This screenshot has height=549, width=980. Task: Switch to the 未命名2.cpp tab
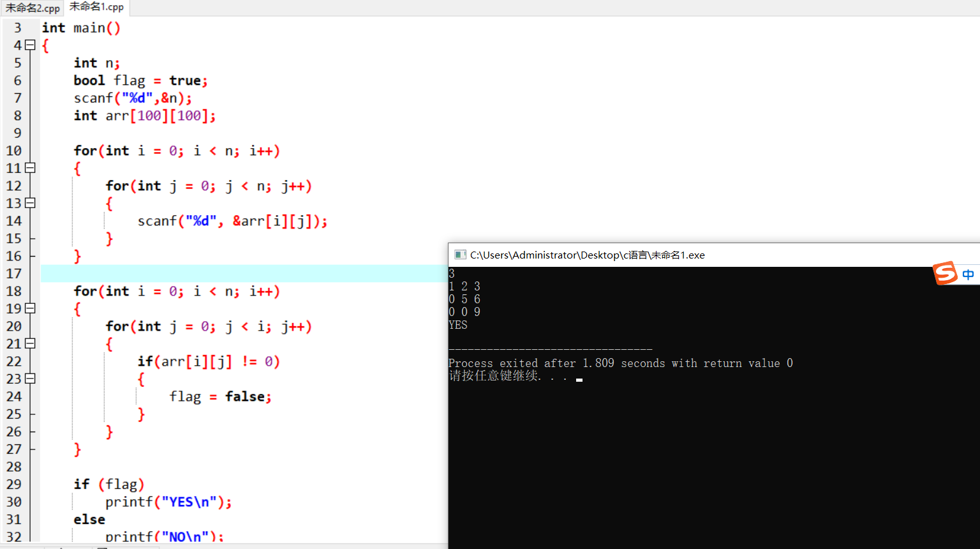(33, 8)
